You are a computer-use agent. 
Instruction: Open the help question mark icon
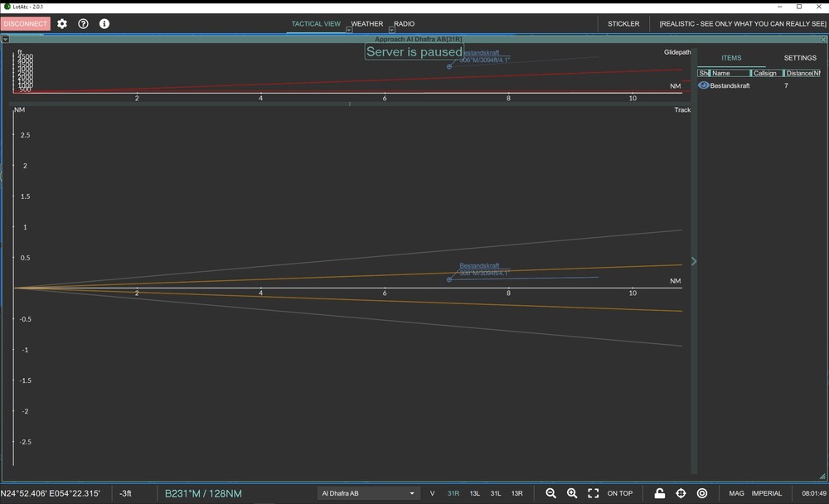83,24
